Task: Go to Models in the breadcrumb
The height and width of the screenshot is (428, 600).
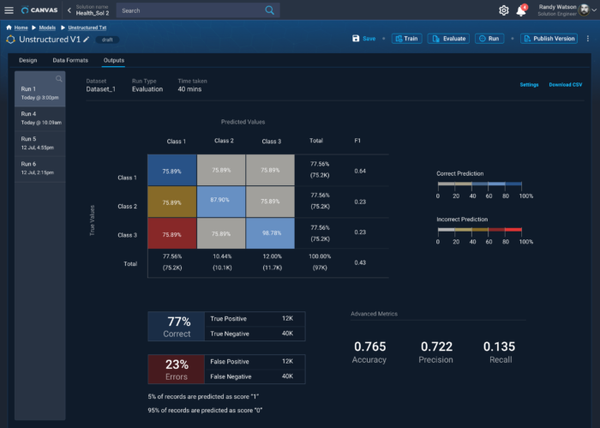Action: click(x=48, y=28)
